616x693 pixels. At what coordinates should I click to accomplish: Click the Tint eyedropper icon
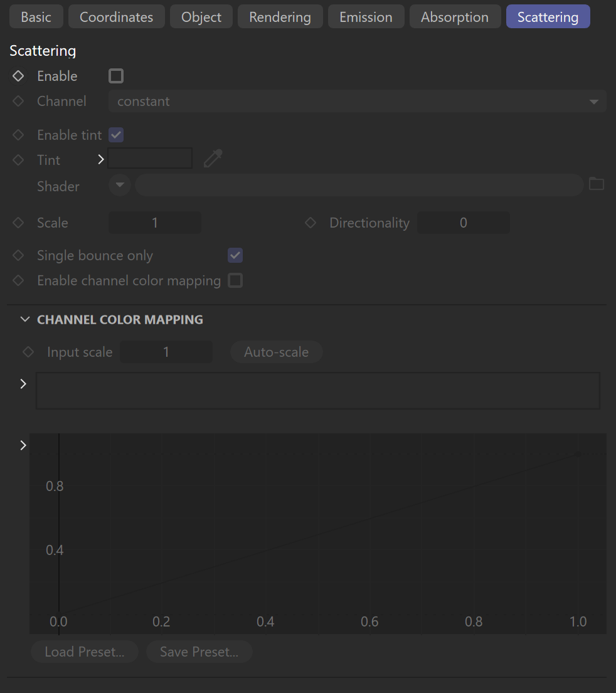tap(213, 159)
